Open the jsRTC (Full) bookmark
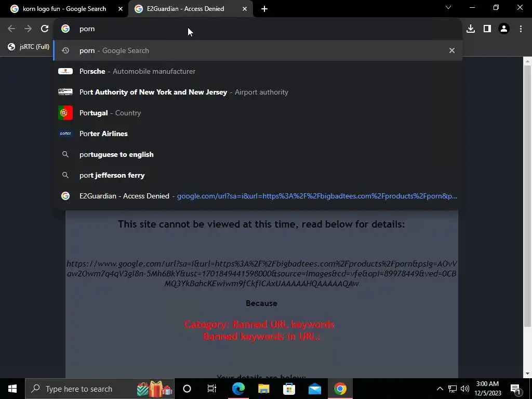The height and width of the screenshot is (399, 532). (29, 47)
